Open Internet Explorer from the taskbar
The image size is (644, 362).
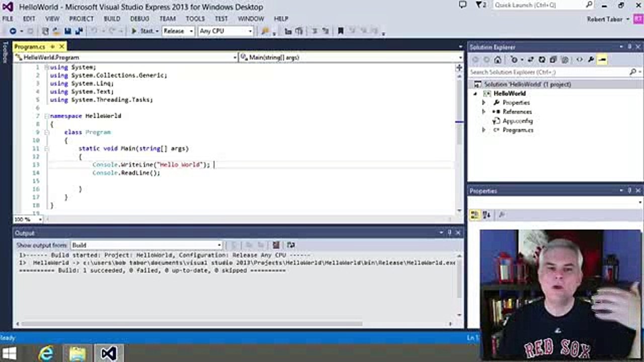pyautogui.click(x=46, y=353)
